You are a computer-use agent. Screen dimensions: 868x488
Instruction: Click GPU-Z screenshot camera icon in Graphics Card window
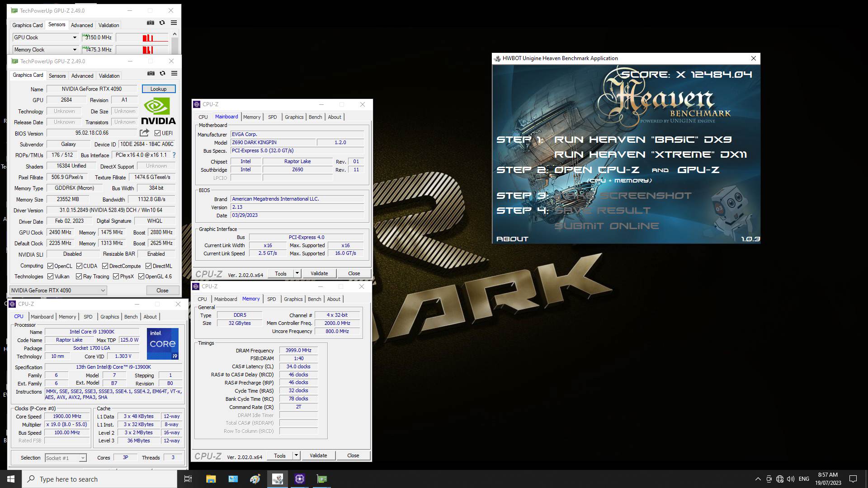151,73
